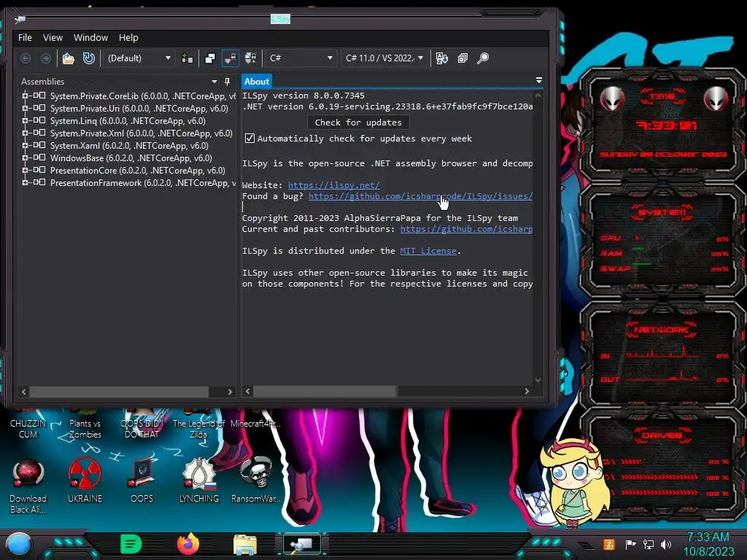The width and height of the screenshot is (747, 560).
Task: Open the Window menu
Action: click(90, 38)
